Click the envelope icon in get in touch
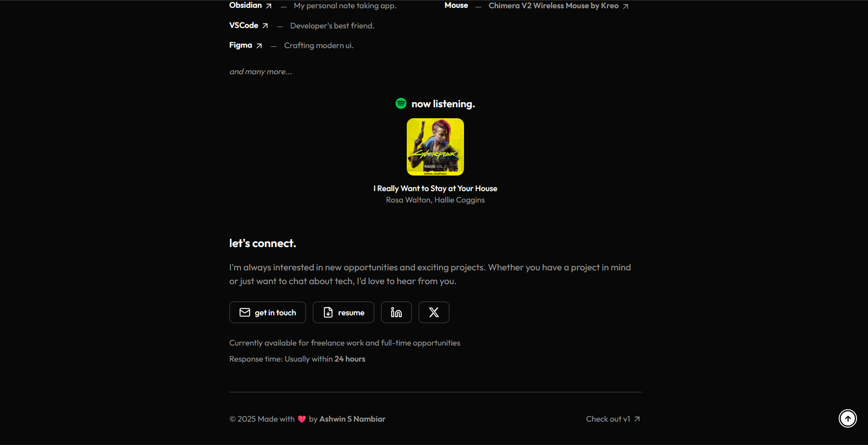The width and height of the screenshot is (868, 445). (245, 313)
